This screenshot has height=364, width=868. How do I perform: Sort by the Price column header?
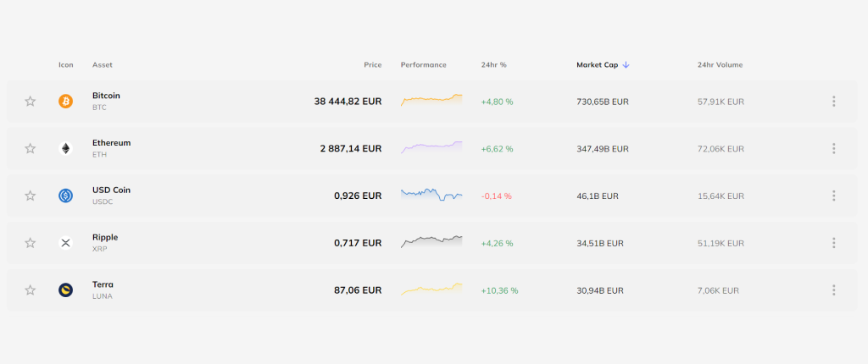(x=373, y=64)
